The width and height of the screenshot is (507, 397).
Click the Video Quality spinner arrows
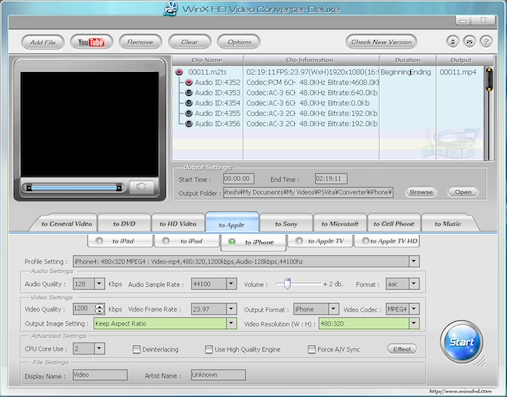pyautogui.click(x=99, y=309)
